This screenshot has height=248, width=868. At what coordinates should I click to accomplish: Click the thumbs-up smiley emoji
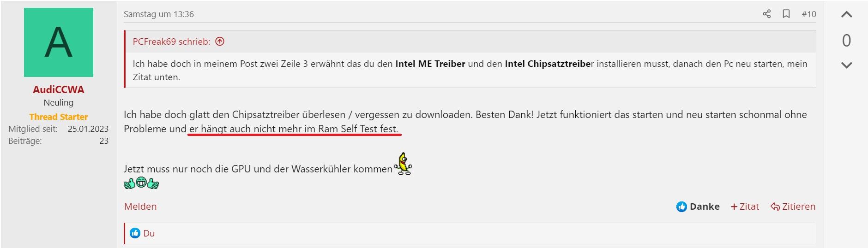point(141,183)
